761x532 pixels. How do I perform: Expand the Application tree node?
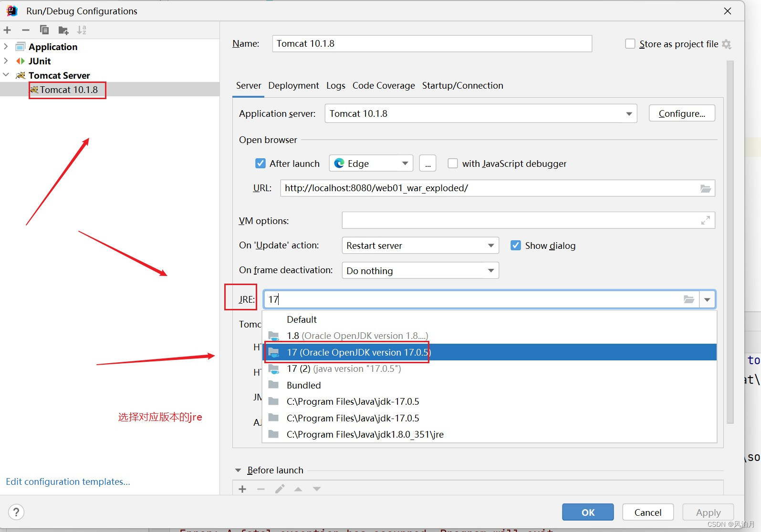[x=6, y=47]
